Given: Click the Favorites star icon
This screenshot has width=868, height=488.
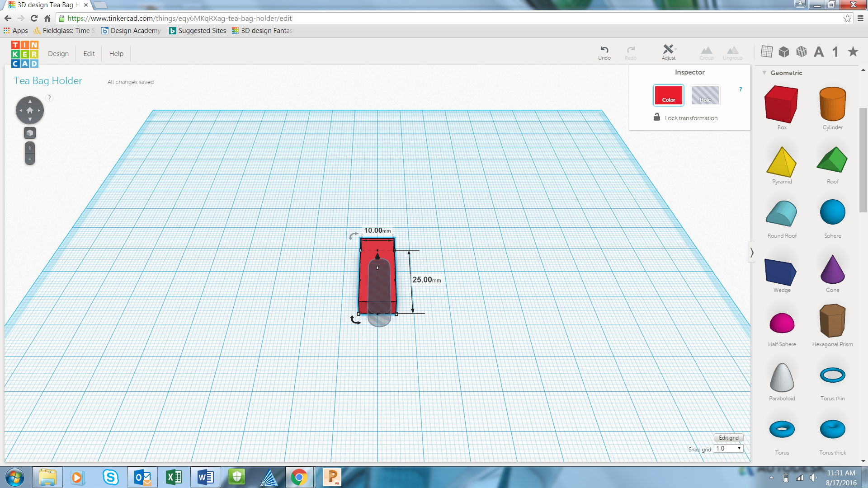Looking at the screenshot, I should click(853, 52).
